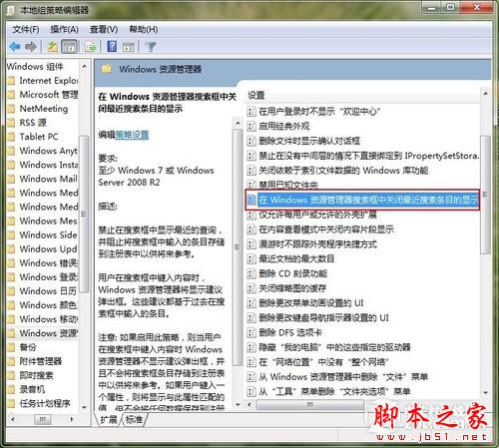
Task: Select policy 仅允许每用户或允许的外壳扩展
Action: pyautogui.click(x=317, y=215)
